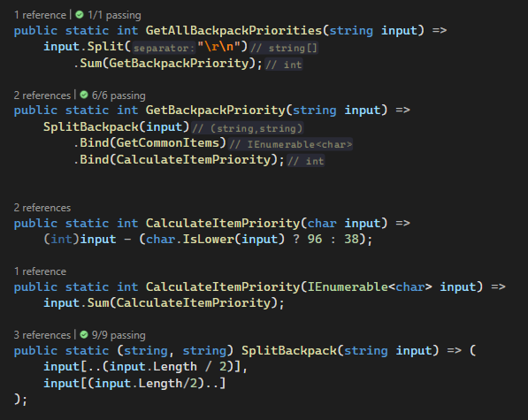528x420 pixels.
Task: Open '2 references' CodeLens above CalculateItemPriority(char)
Action: [42, 208]
